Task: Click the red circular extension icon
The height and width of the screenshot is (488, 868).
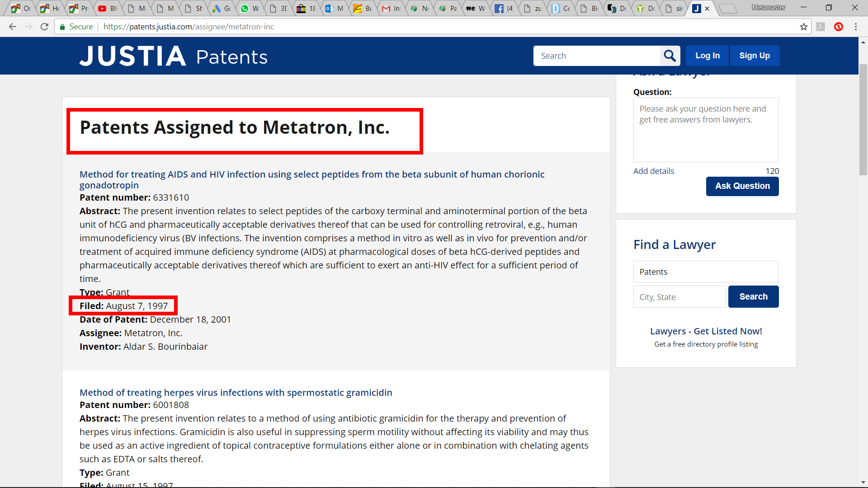Action: pyautogui.click(x=839, y=27)
